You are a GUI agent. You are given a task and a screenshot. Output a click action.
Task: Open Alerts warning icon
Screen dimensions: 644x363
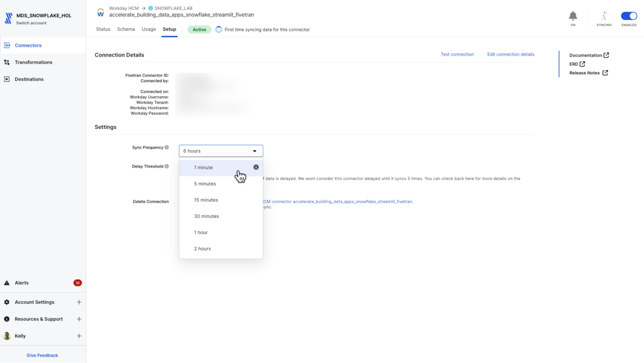point(7,283)
